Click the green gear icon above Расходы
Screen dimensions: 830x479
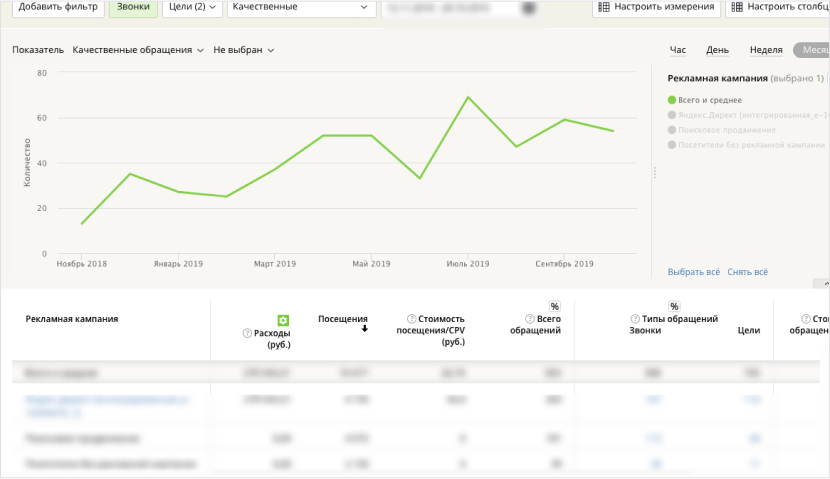283,320
